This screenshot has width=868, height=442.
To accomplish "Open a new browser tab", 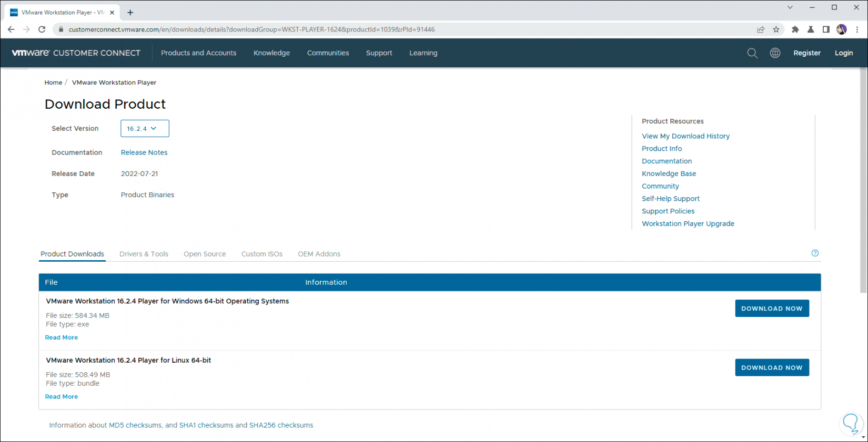I will 130,13.
